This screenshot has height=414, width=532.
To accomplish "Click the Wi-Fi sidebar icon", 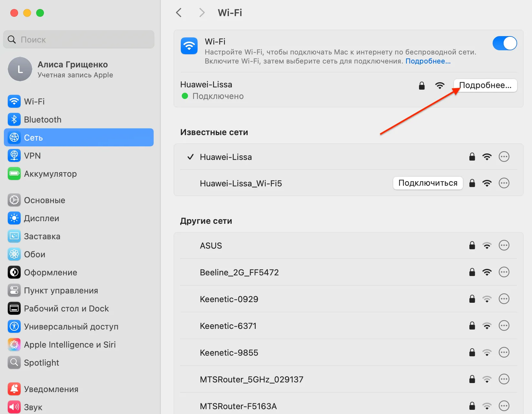I will 14,102.
